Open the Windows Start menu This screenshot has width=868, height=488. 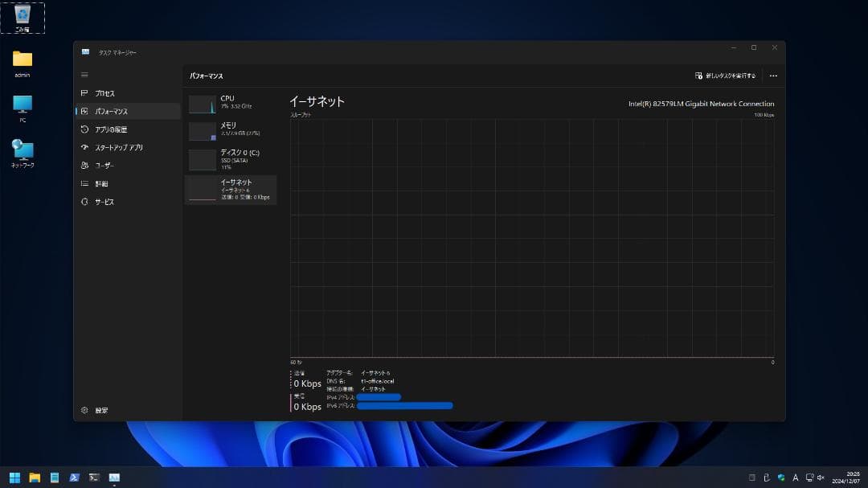tap(14, 478)
